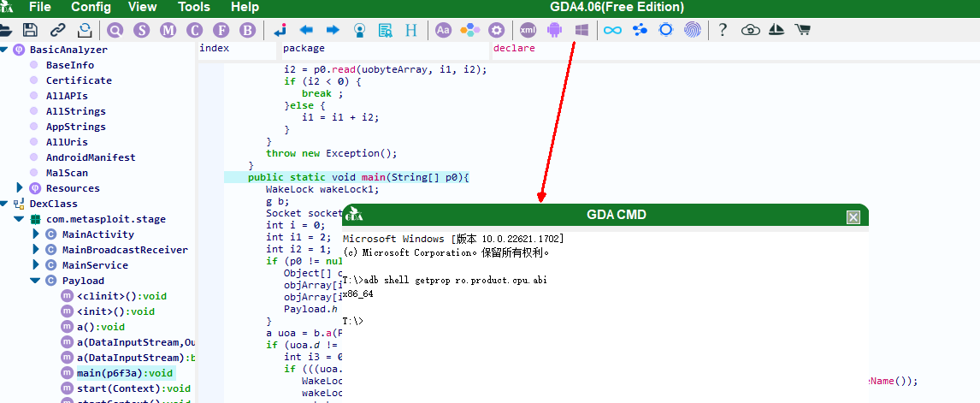The height and width of the screenshot is (403, 980).
Task: Open AppStrings in the analyzer tree
Action: tap(75, 127)
